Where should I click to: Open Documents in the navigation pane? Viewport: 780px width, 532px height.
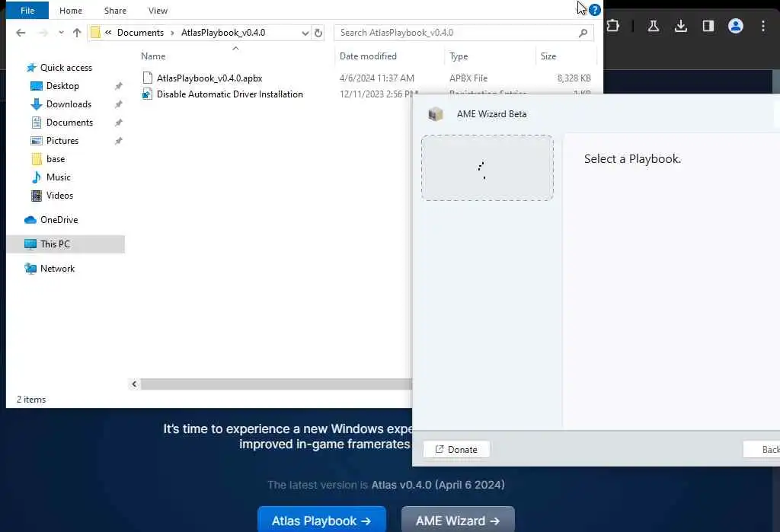click(x=69, y=123)
